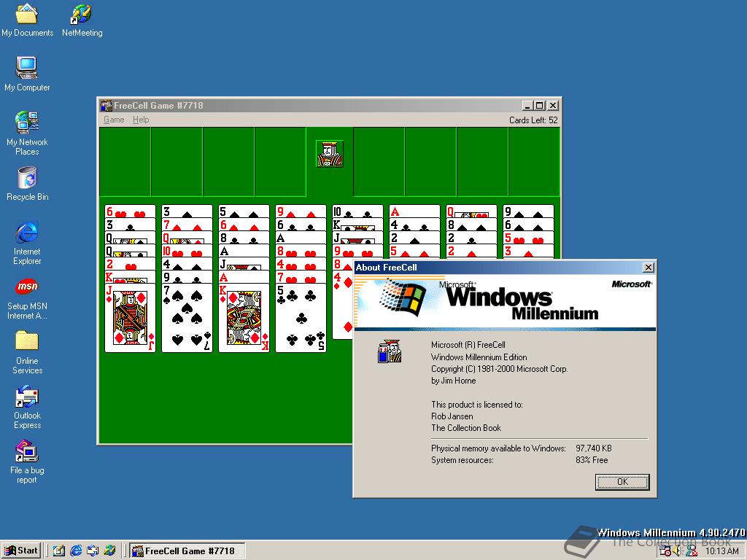Open the Game menu
Image resolution: width=747 pixels, height=560 pixels.
114,120
